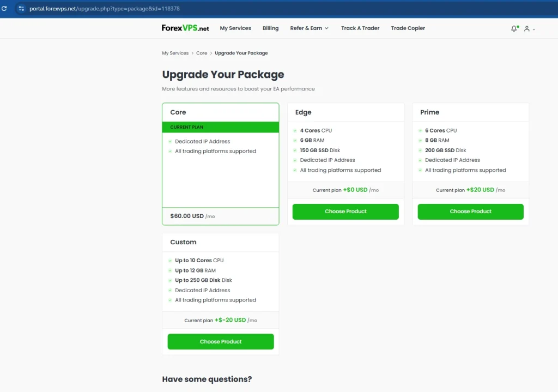Click the site info icon in address bar
This screenshot has width=558, height=392.
pos(21,9)
